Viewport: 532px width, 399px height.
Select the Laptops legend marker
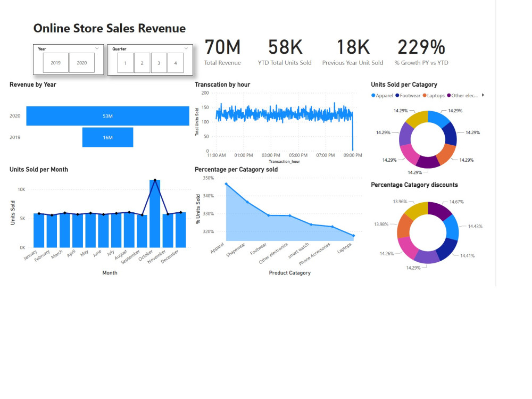pyautogui.click(x=425, y=95)
